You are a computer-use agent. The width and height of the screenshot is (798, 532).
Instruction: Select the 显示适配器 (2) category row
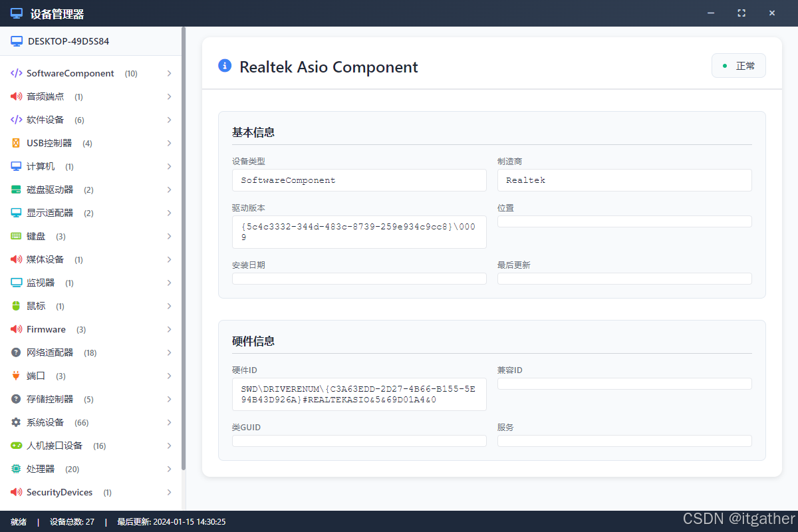pos(91,213)
